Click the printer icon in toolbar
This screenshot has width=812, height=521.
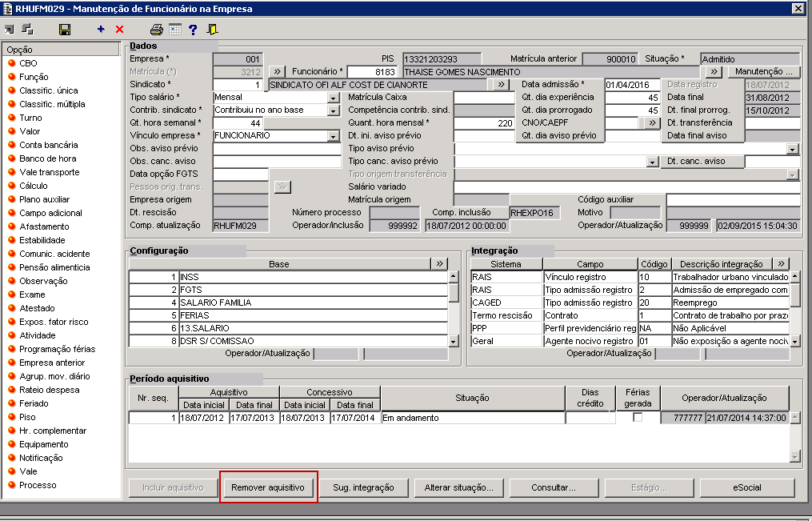(157, 30)
